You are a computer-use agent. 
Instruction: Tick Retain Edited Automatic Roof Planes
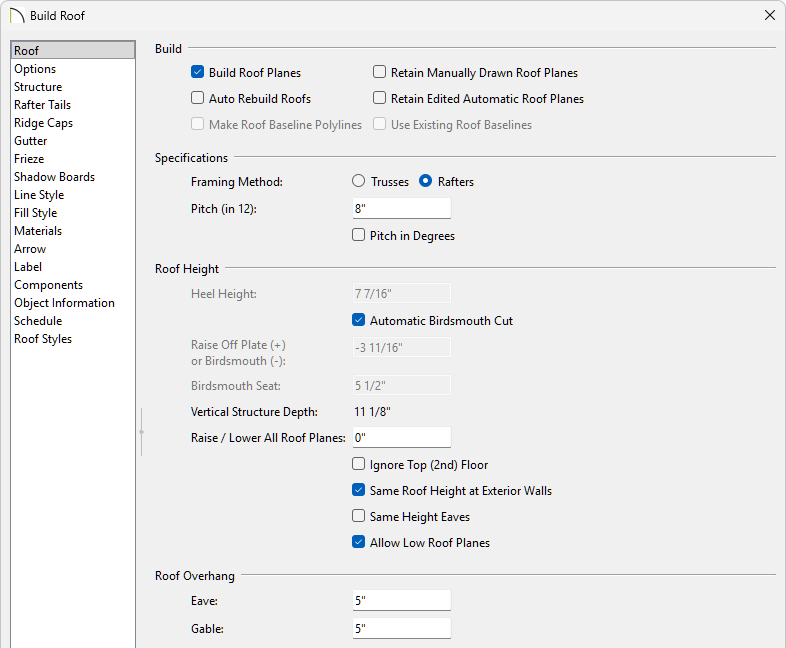(380, 99)
